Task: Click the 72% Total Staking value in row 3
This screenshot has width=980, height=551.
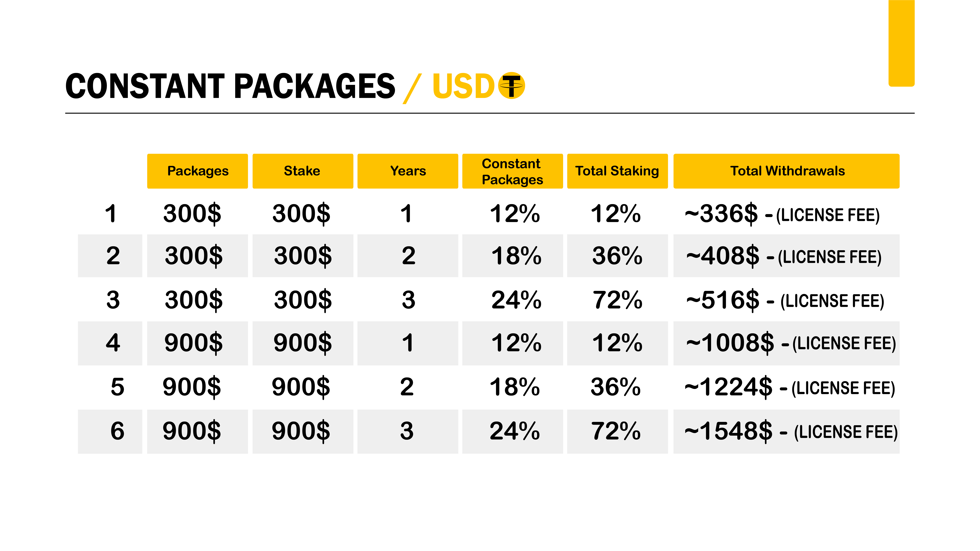Action: [x=617, y=300]
